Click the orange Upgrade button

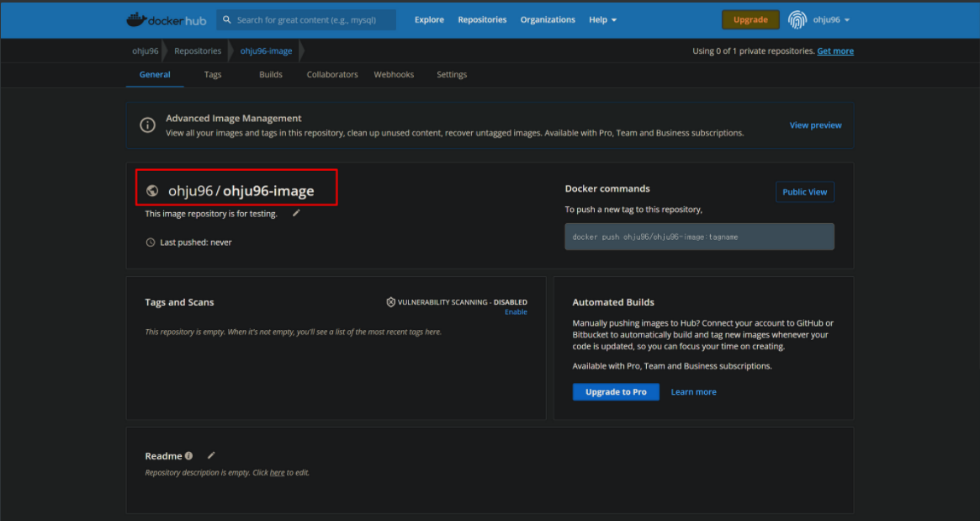[x=750, y=20]
